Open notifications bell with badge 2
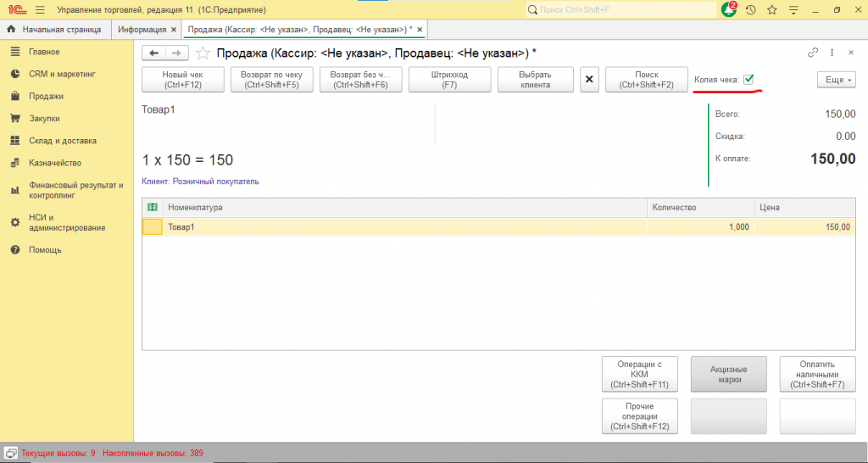 pos(729,9)
